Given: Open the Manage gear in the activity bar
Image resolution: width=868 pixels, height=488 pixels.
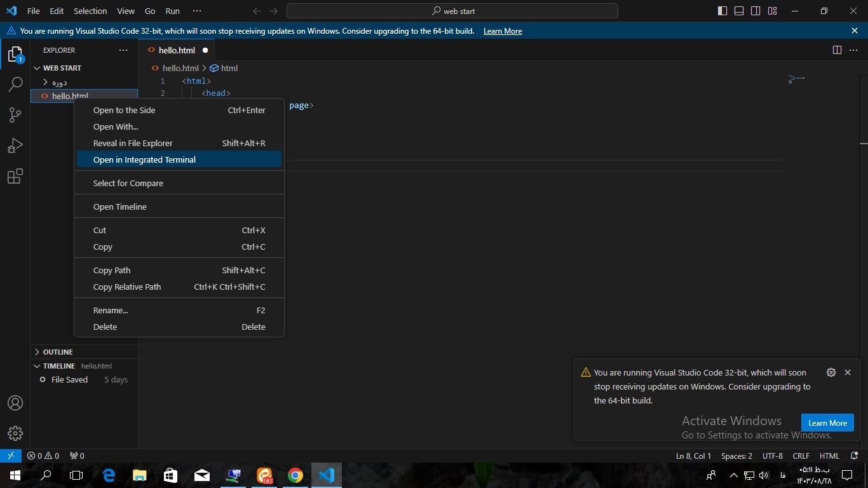Looking at the screenshot, I should pyautogui.click(x=15, y=433).
